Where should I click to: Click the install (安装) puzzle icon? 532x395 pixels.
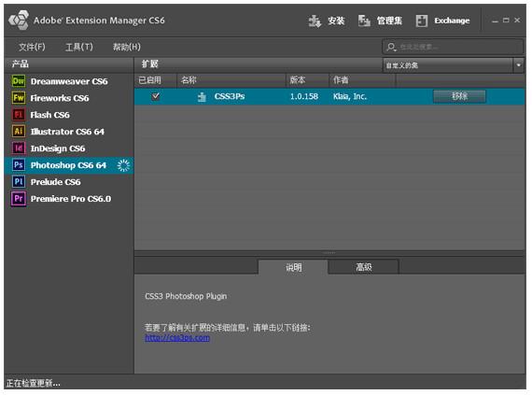coord(315,21)
